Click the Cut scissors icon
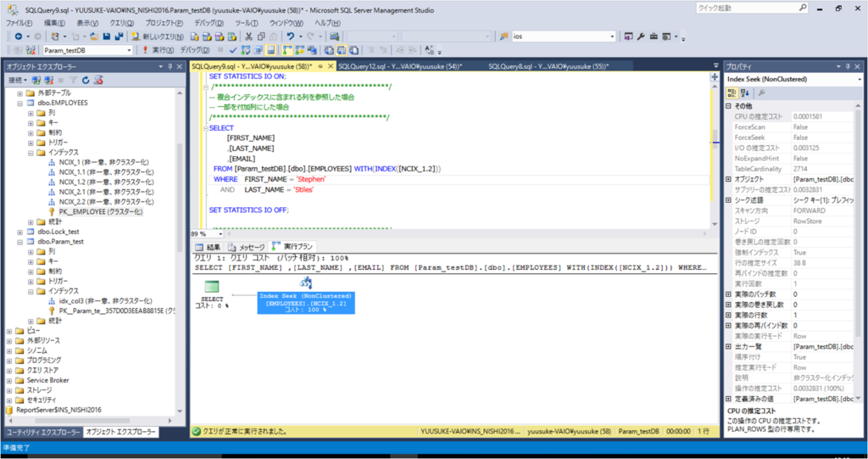 click(248, 36)
